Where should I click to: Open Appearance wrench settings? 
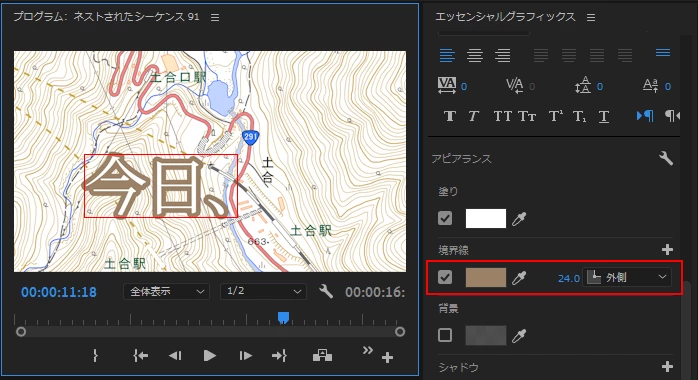[666, 158]
